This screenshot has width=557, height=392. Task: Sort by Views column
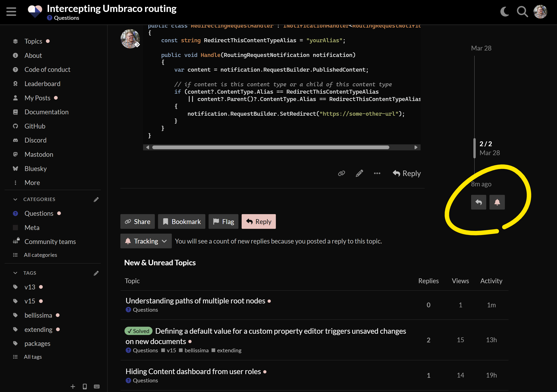(460, 281)
